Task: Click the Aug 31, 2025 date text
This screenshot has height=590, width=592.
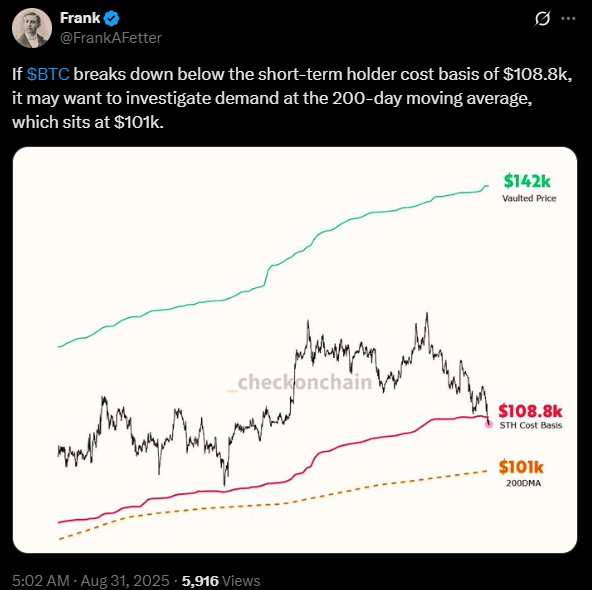Action: (125, 581)
